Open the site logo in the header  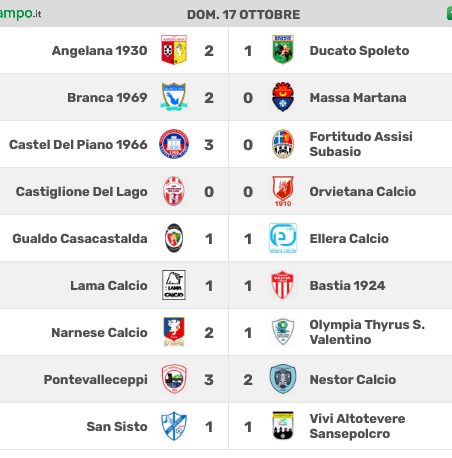pos(20,14)
